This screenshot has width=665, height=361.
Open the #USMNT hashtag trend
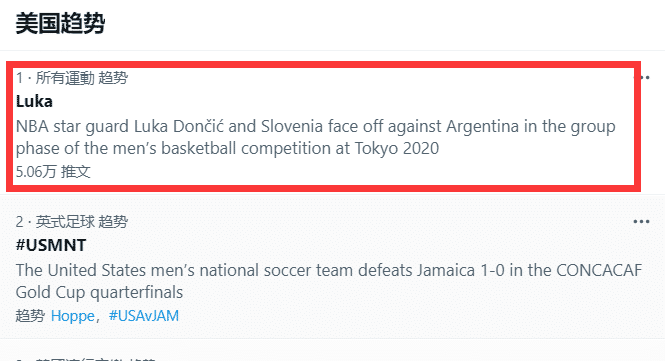coord(51,245)
